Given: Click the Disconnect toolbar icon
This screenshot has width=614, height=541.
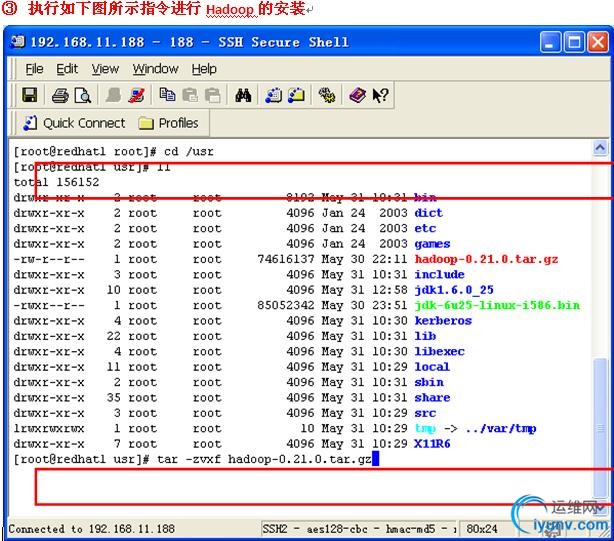Looking at the screenshot, I should coord(136,95).
